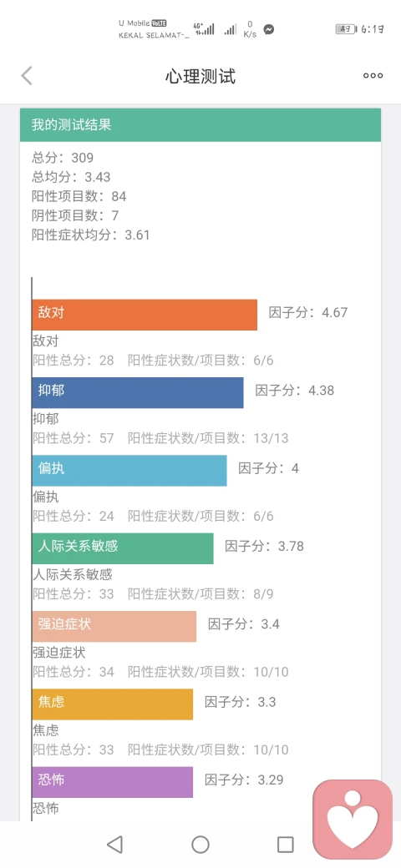Tap the 总分：309 score line
401x868 pixels.
click(63, 159)
